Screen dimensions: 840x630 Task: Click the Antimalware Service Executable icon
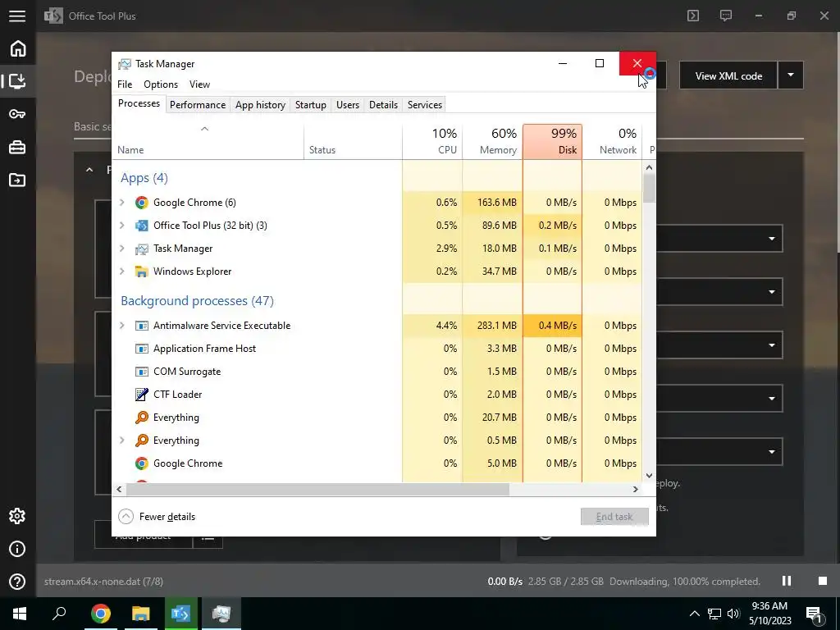point(141,326)
